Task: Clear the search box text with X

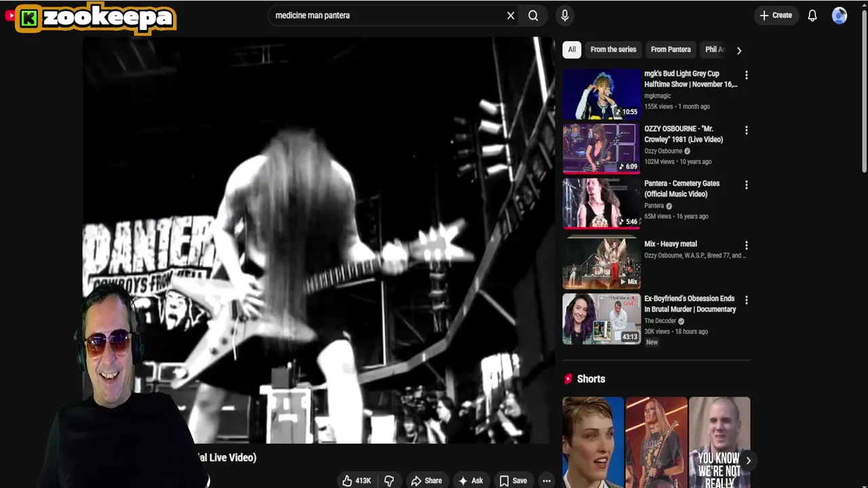Action: (511, 16)
